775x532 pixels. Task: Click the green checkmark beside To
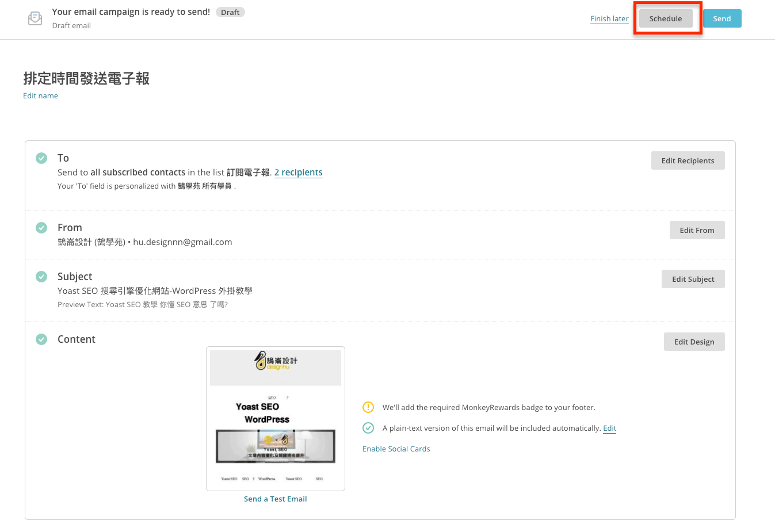[x=41, y=158]
